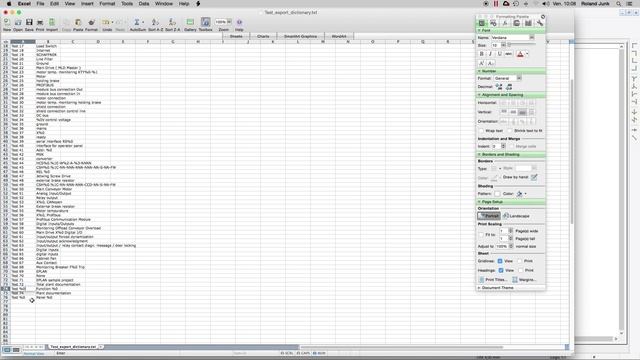The width and height of the screenshot is (640, 360).
Task: Open the font Size dropdown
Action: (503, 45)
